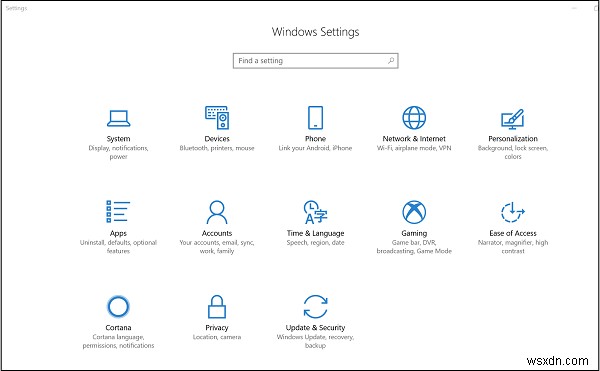Click the Update & Security refresh arrows icon
This screenshot has width=600, height=371.
pos(315,306)
